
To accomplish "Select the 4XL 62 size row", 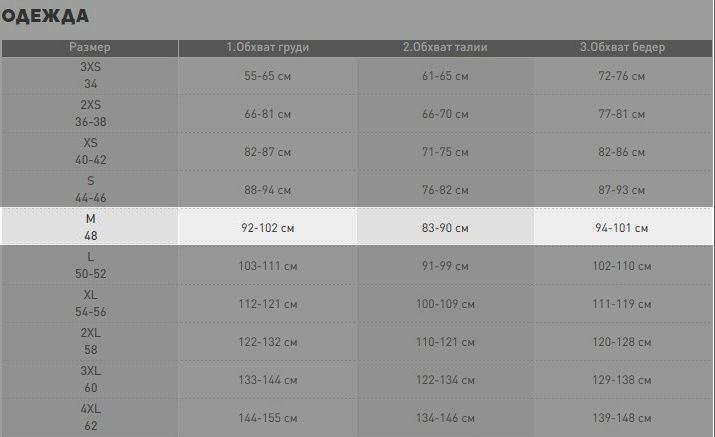I will pos(357,417).
